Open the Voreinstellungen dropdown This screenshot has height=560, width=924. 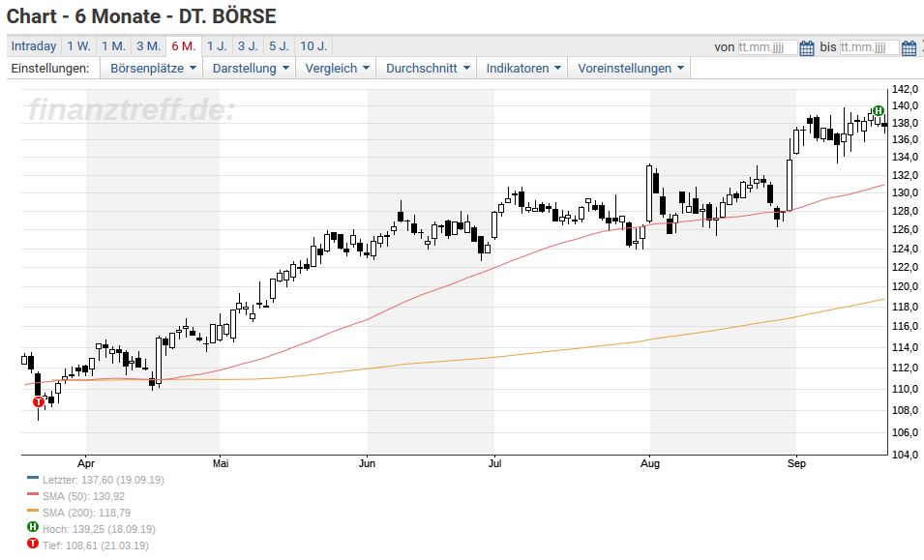(630, 69)
